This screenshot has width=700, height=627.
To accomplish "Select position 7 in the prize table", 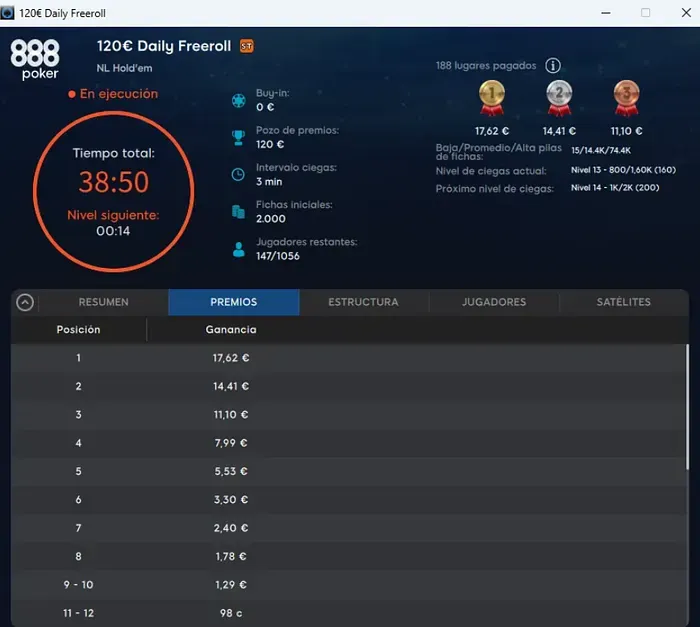I will pyautogui.click(x=79, y=528).
